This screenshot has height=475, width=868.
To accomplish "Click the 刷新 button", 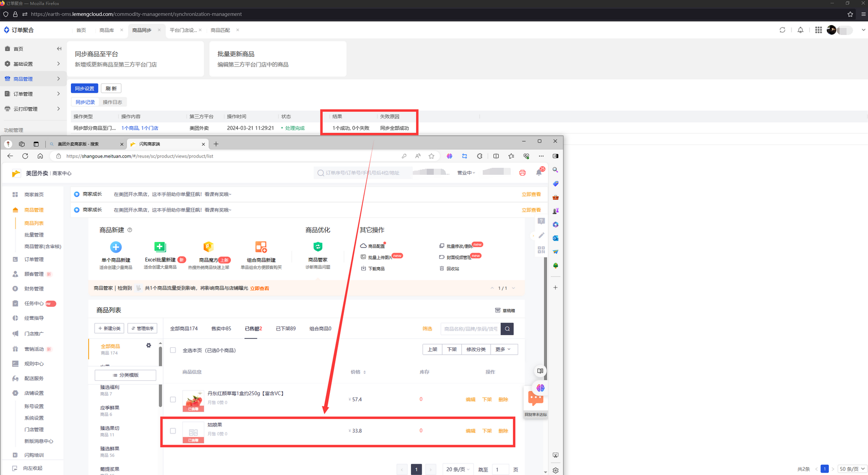I will (111, 88).
